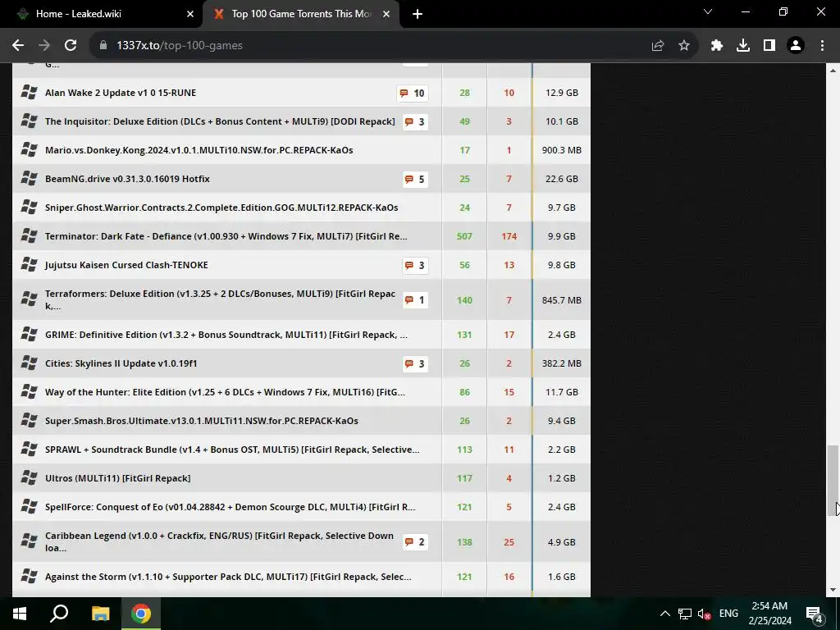Click Windows icon beside Way of the Hunter

pos(29,391)
